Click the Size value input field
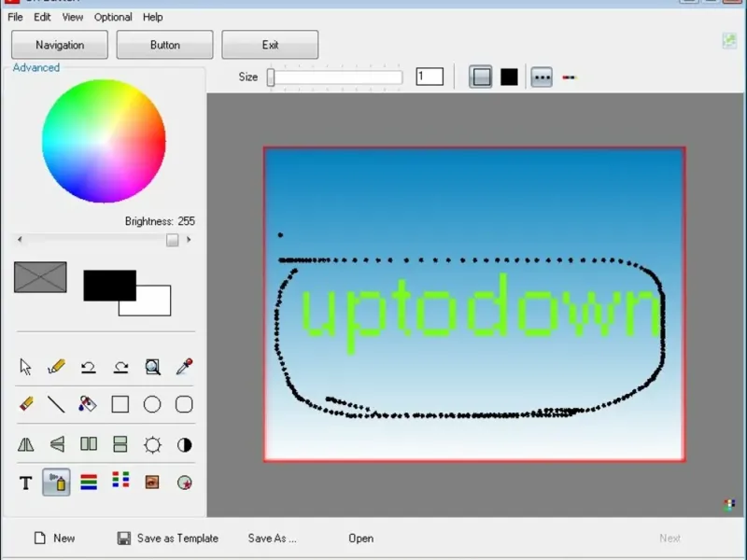747x560 pixels. point(430,77)
